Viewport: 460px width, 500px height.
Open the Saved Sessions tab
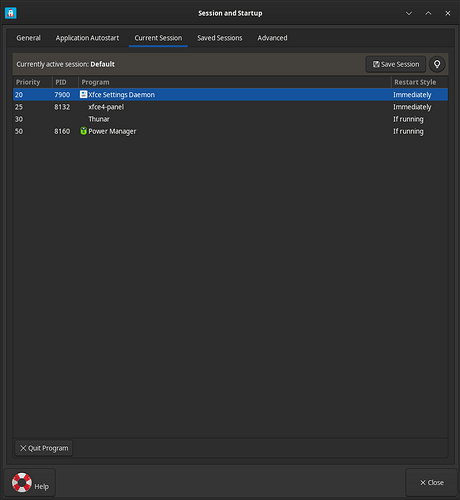click(220, 38)
